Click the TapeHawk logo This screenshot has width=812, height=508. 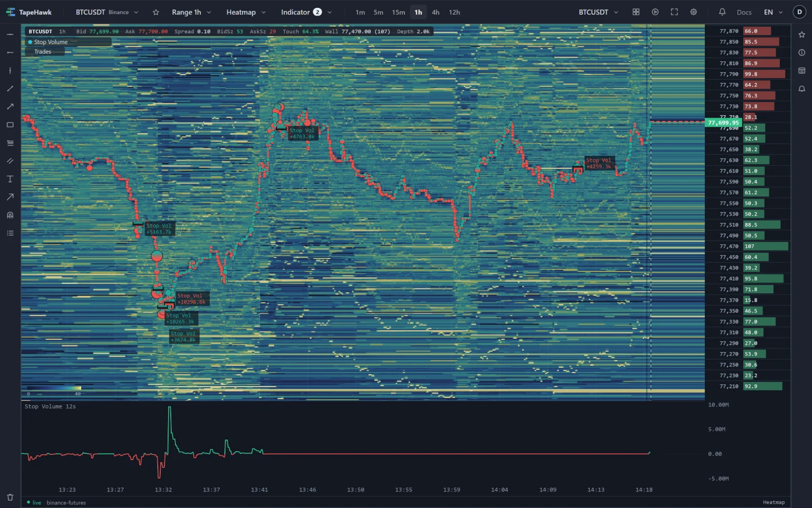point(29,12)
